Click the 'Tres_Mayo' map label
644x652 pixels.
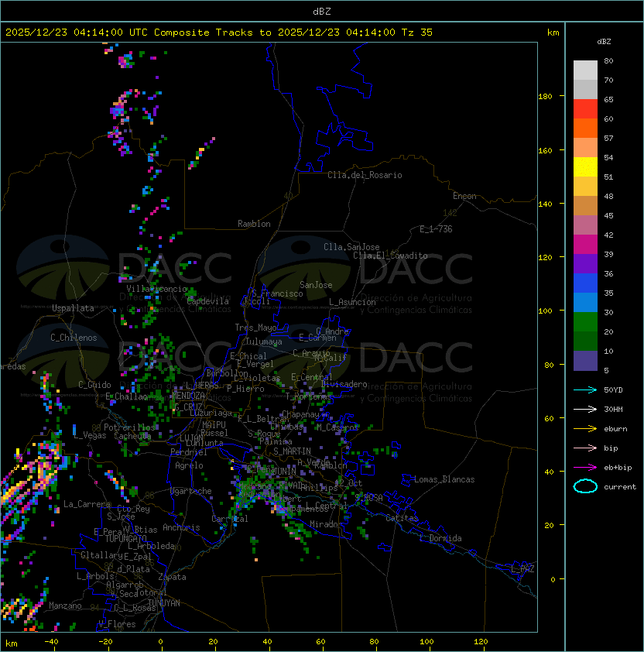pos(255,328)
